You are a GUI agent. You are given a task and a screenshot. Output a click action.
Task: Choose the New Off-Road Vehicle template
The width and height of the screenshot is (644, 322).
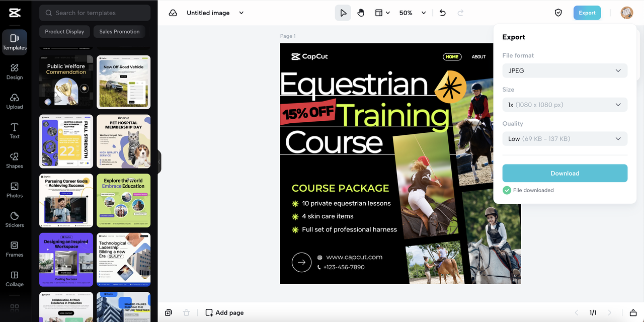[x=123, y=82]
